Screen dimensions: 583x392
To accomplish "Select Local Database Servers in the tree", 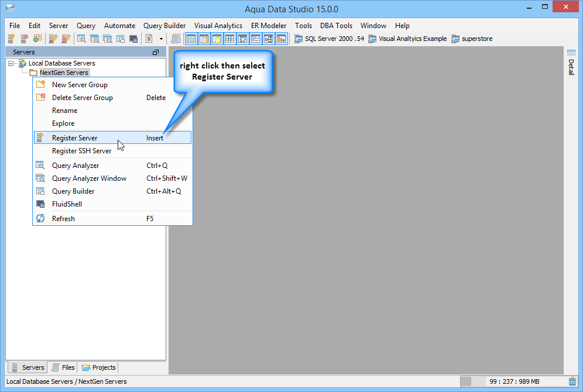I will [61, 63].
